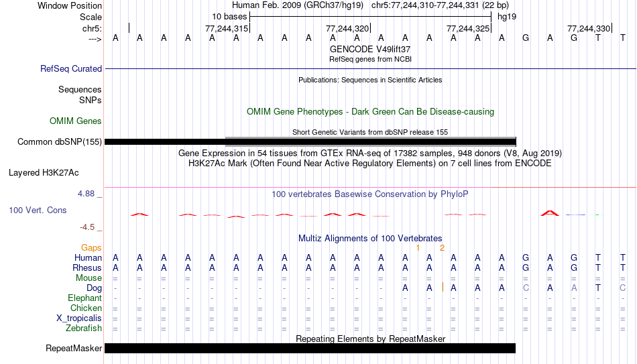The height and width of the screenshot is (364, 637).
Task: Open the 100 Vert. Cons track label
Action: (38, 210)
